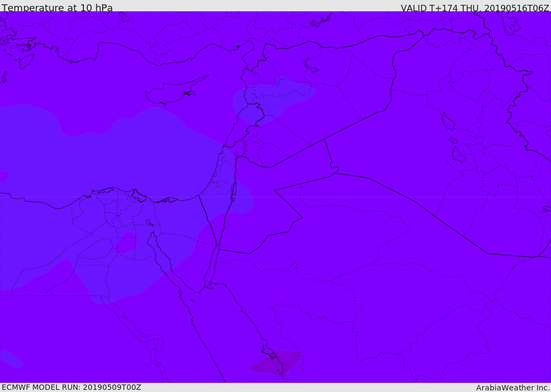The height and width of the screenshot is (392, 551).
Task: Click the large lake outline in central Iraq
Action: [448, 121]
